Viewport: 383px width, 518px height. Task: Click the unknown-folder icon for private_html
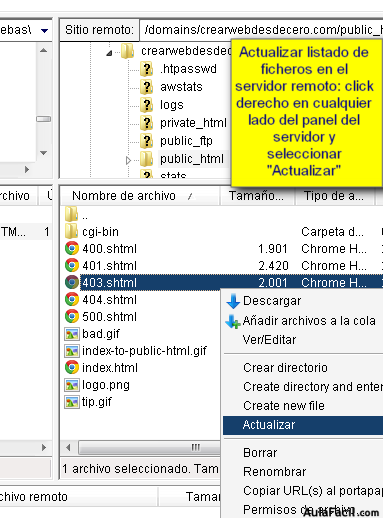point(146,123)
